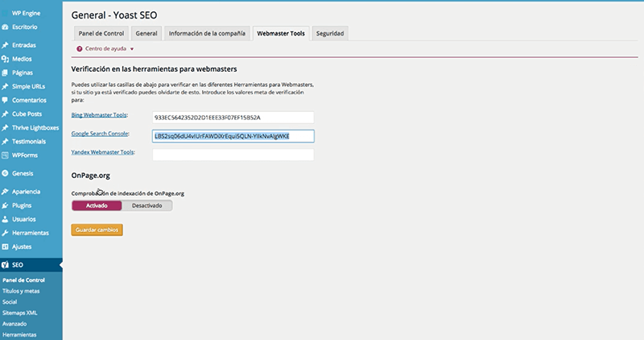Click the Thrive Lightboxes pin icon

(5, 128)
